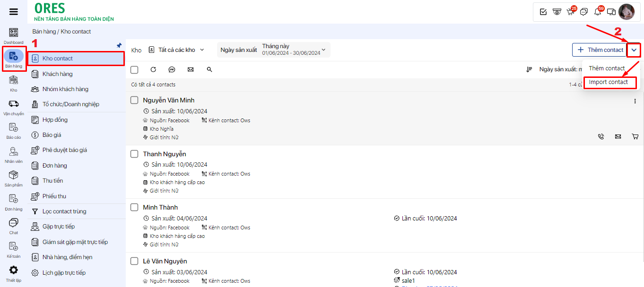Toggle the select-all checkbox in the toolbar
The width and height of the screenshot is (644, 287).
point(134,69)
